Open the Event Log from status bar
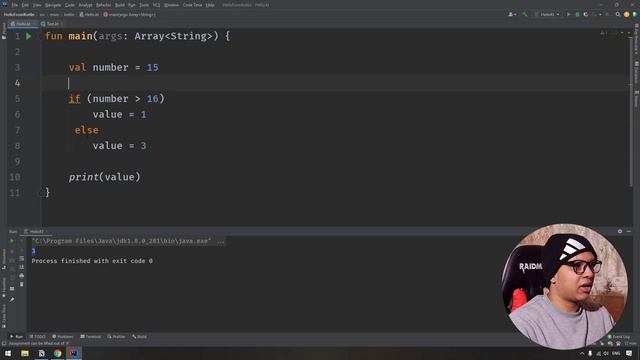The image size is (640, 360). pyautogui.click(x=619, y=337)
